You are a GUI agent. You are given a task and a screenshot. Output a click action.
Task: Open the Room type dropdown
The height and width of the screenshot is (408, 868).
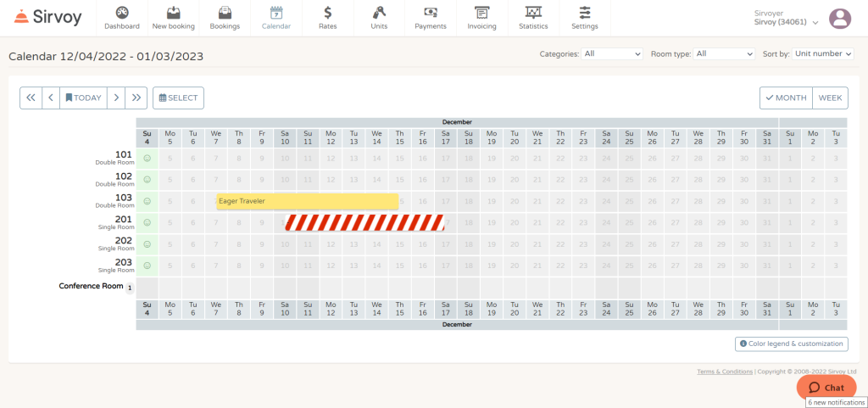[723, 53]
